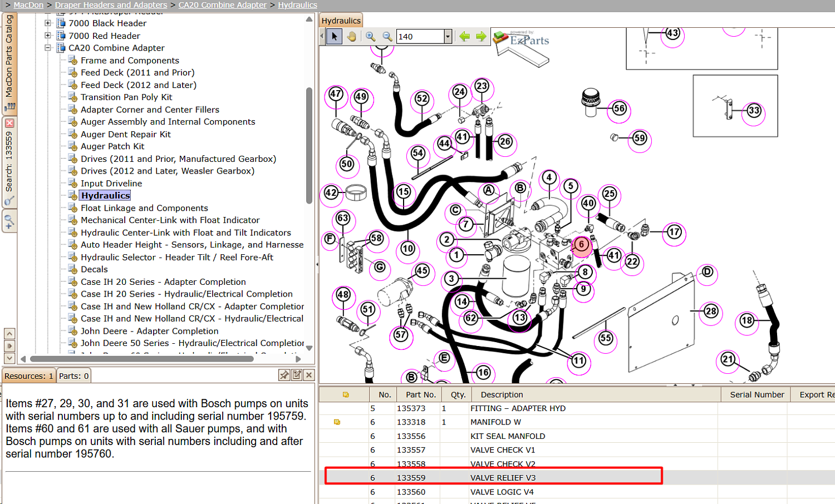Click the edit note icon in Resources panel
835x504 pixels.
297,375
